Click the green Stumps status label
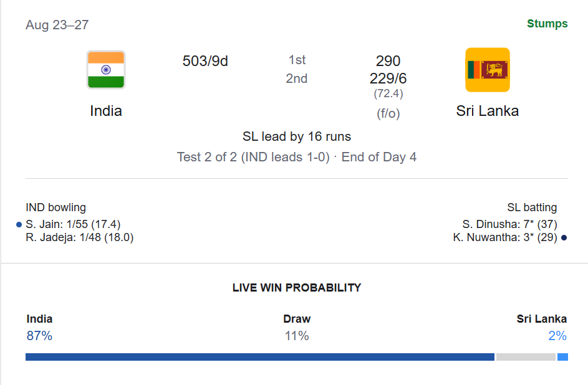Screen dimensions: 588x385 point(547,24)
